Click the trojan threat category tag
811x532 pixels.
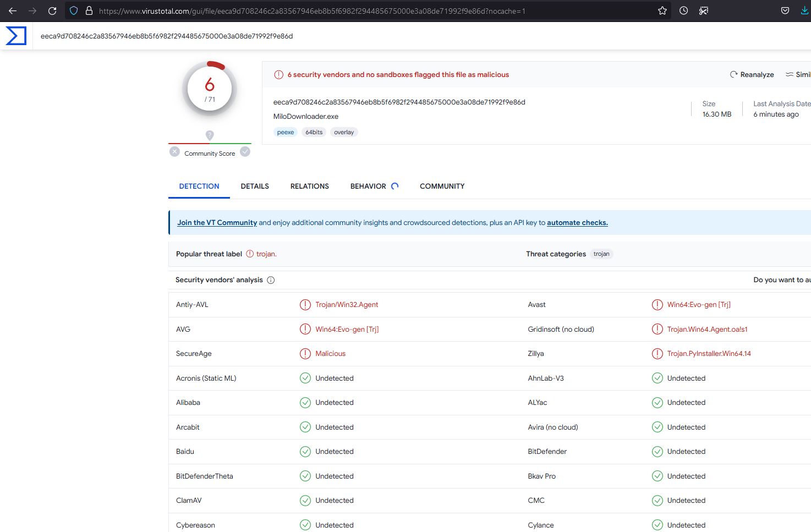tap(601, 254)
